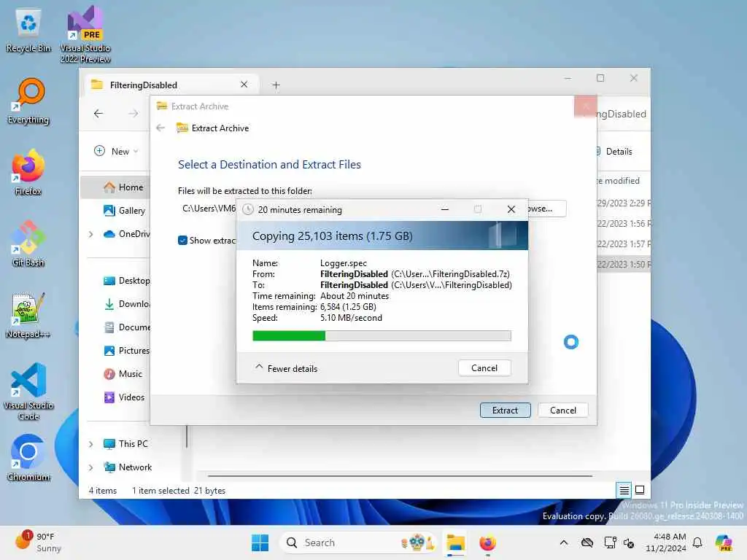Click the Browse button

click(x=547, y=209)
